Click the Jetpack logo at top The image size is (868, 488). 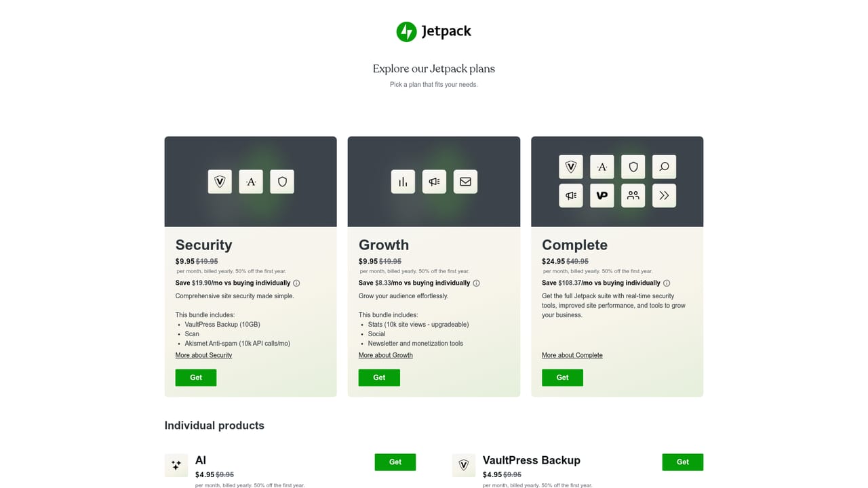click(434, 31)
